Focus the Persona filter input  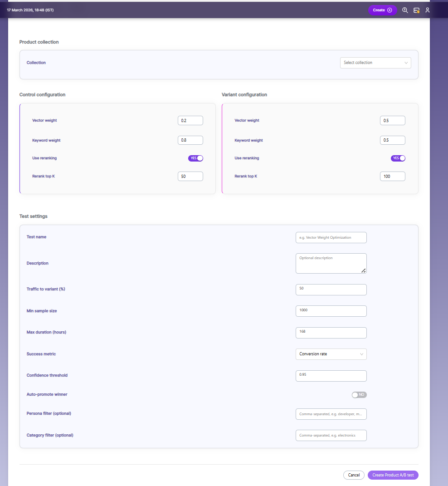tap(331, 414)
